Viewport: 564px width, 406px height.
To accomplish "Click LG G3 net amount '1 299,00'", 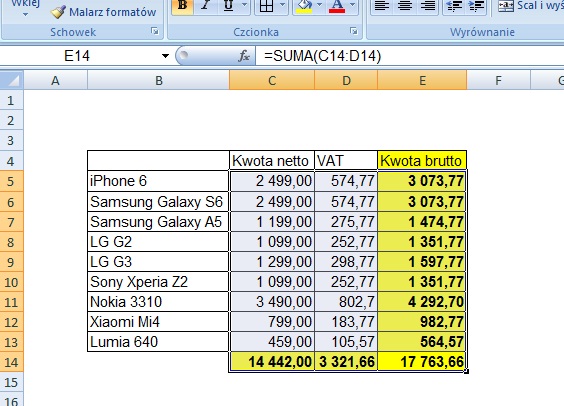I will click(272, 261).
